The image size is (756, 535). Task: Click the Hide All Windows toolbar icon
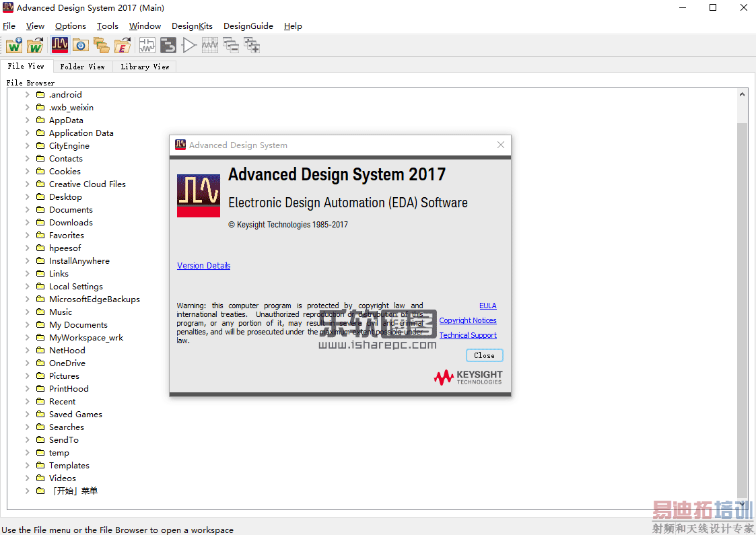[x=231, y=45]
